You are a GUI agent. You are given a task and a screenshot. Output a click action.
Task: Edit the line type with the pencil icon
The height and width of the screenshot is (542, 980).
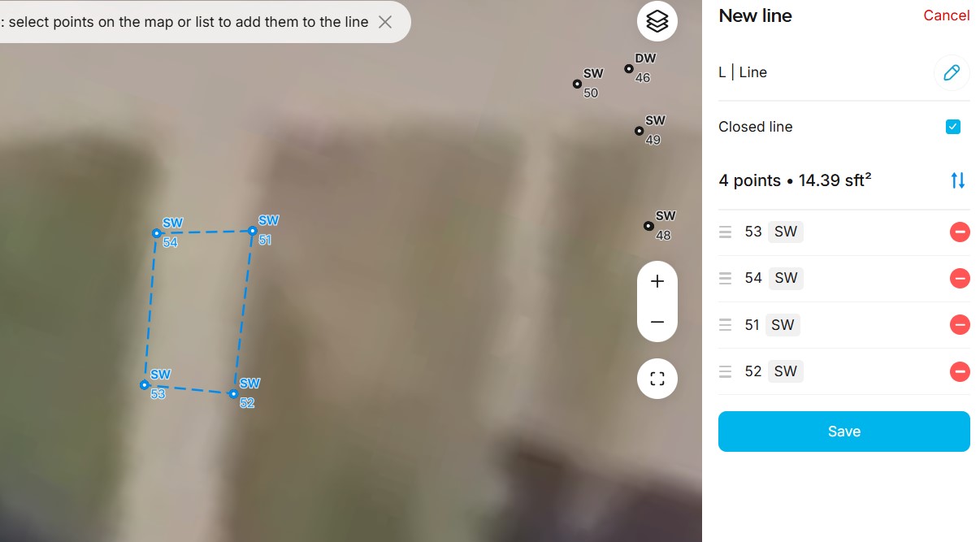952,72
